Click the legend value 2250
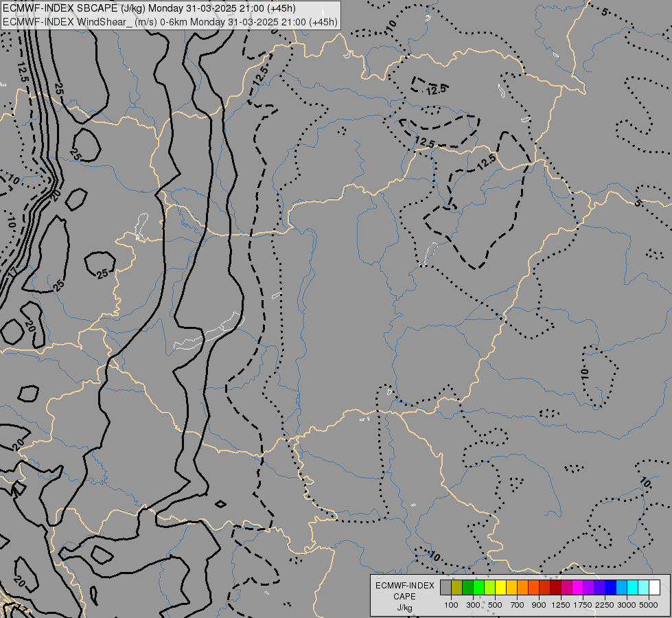672x618 pixels. [x=605, y=605]
